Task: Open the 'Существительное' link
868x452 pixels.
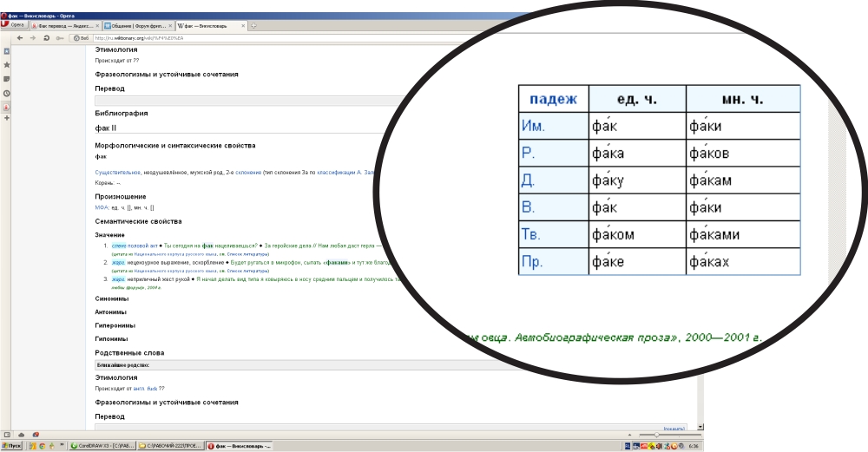Action: coord(117,173)
